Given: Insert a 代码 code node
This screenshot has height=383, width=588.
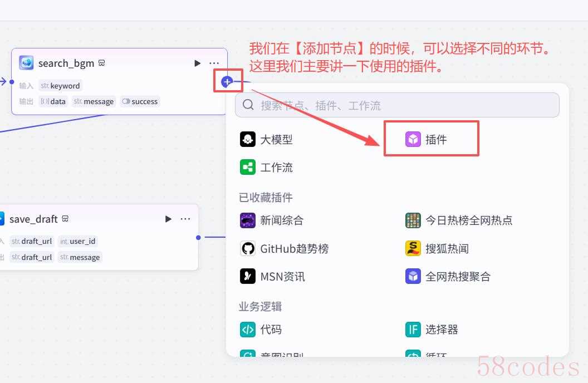Looking at the screenshot, I should 261,330.
